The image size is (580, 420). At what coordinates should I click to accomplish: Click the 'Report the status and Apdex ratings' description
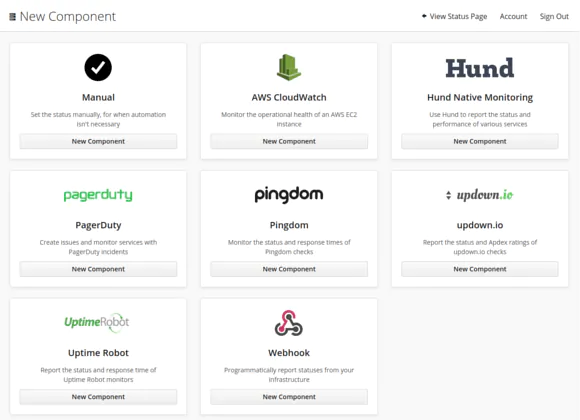point(480,247)
